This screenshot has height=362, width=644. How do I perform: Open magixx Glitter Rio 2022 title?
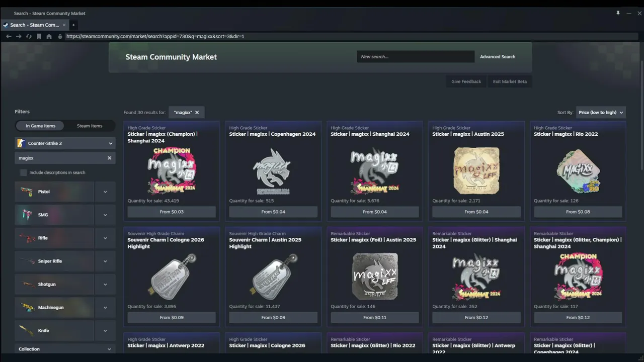pyautogui.click(x=373, y=345)
